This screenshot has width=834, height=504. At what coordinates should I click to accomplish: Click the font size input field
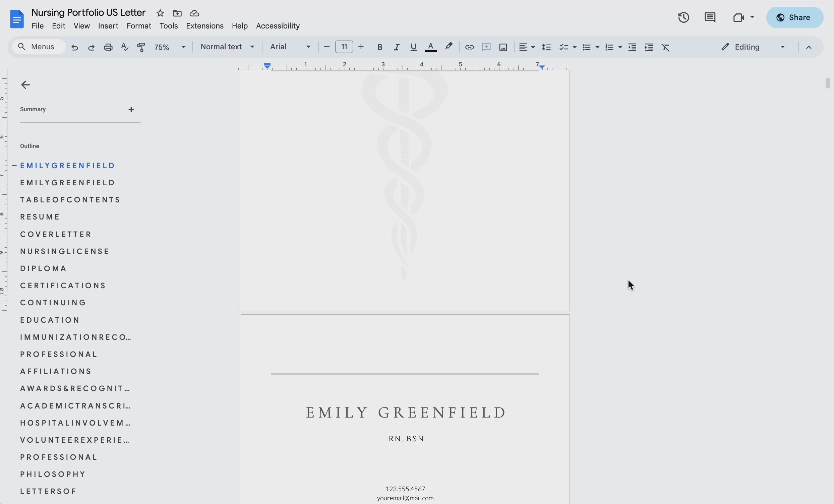point(344,47)
